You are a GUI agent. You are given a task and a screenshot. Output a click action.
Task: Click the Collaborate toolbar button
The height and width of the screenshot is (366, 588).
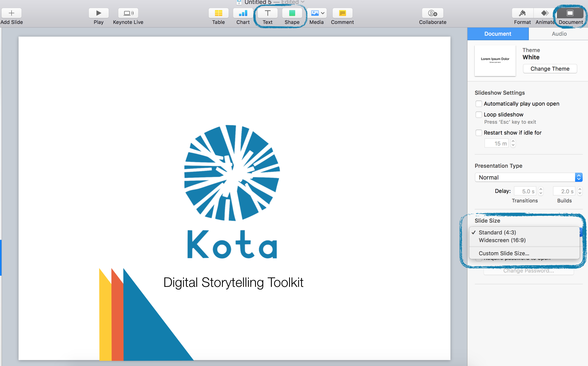click(x=433, y=13)
